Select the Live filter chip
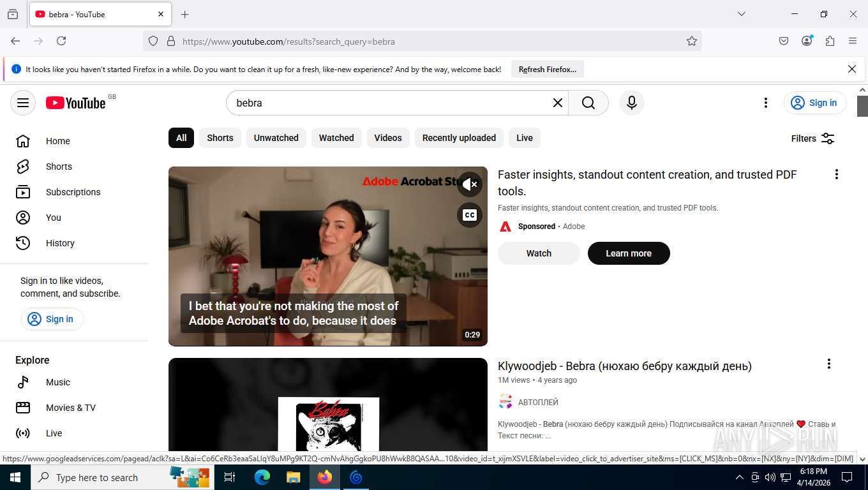Viewport: 868px width, 490px height. coord(525,138)
